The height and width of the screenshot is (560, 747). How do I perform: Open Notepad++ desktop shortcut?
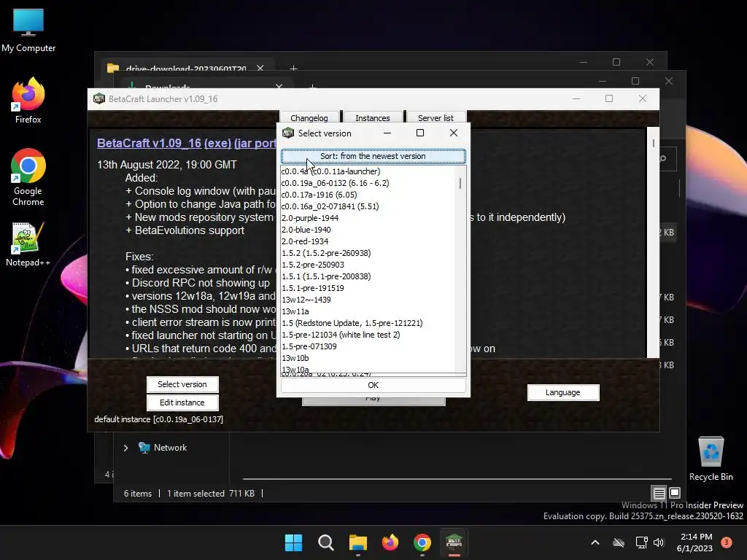(x=28, y=244)
